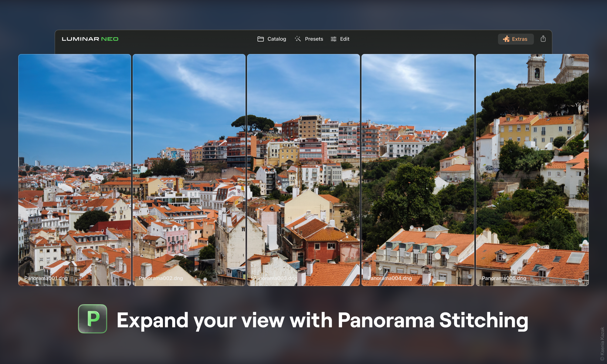Click the Luminar Neo logo

click(90, 39)
